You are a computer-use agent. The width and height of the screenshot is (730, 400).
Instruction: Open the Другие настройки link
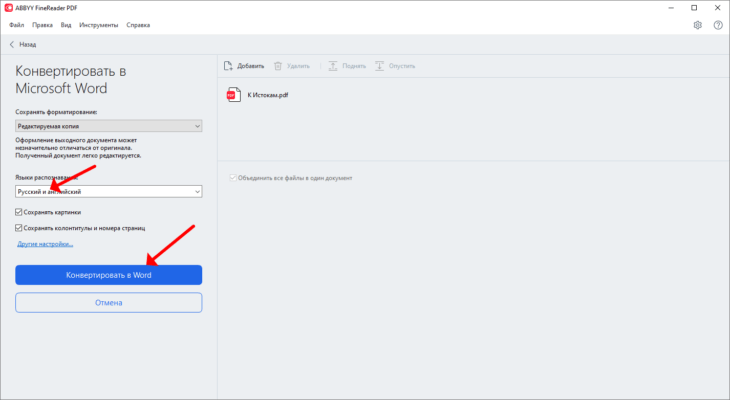click(45, 244)
